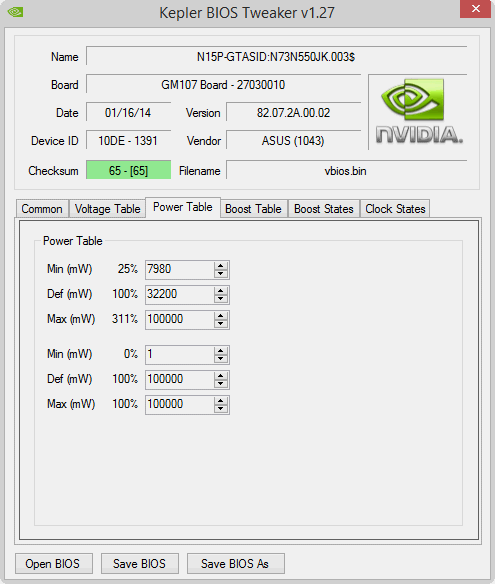
Task: Click the Save BIOS button
Action: 140,564
